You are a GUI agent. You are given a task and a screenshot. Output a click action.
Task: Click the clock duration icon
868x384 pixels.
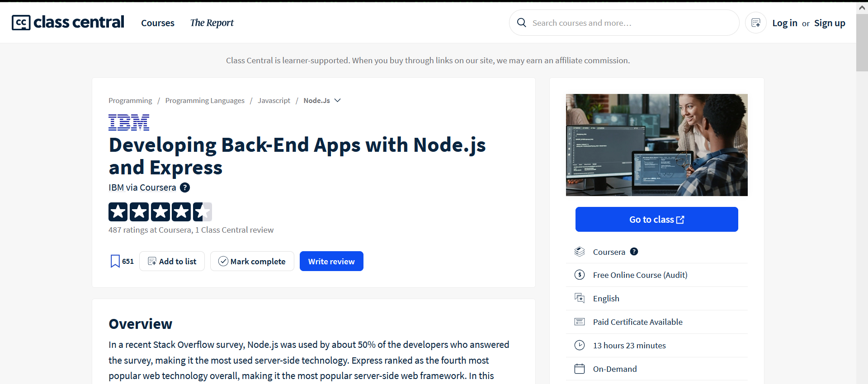(x=580, y=345)
